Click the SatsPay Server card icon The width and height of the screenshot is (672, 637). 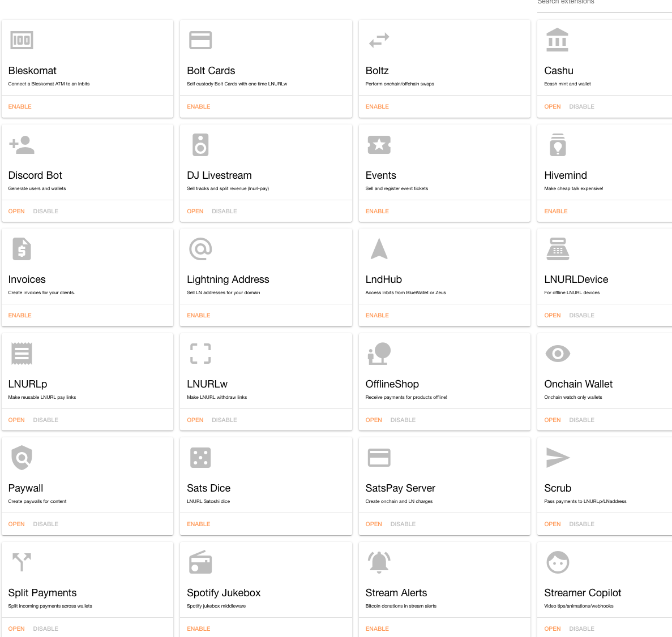(379, 458)
